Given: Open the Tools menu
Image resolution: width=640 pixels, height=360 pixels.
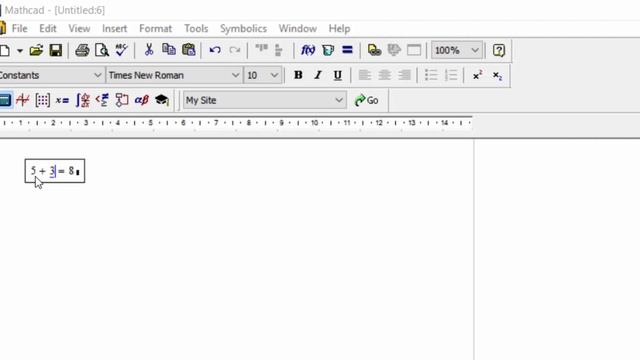Looking at the screenshot, I should (x=196, y=29).
